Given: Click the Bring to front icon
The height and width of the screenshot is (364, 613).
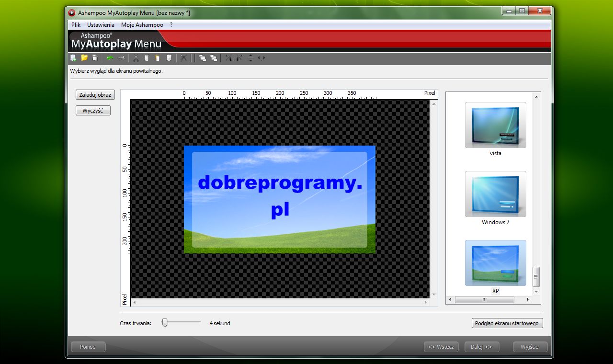Looking at the screenshot, I should click(203, 58).
